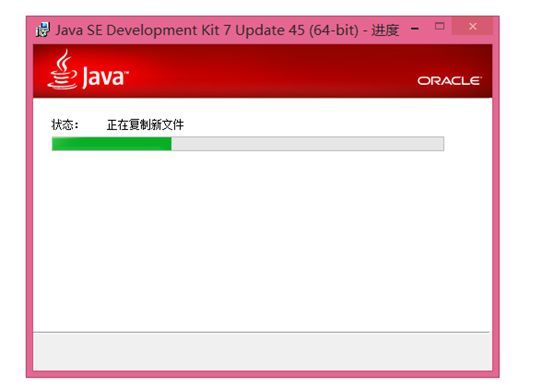The width and height of the screenshot is (554, 389).
Task: Click the Java installer icon in title bar
Action: click(43, 29)
